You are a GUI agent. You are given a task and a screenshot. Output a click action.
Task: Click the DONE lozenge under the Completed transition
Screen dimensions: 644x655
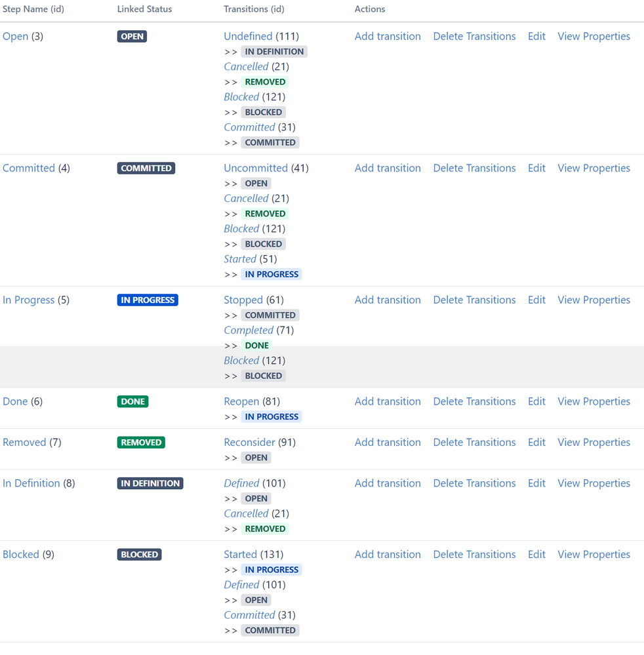point(256,345)
